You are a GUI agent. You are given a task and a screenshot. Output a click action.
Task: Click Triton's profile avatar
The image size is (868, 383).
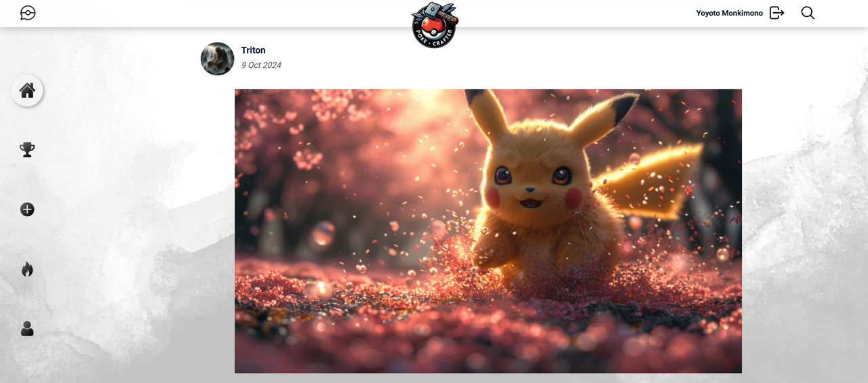[x=218, y=59]
